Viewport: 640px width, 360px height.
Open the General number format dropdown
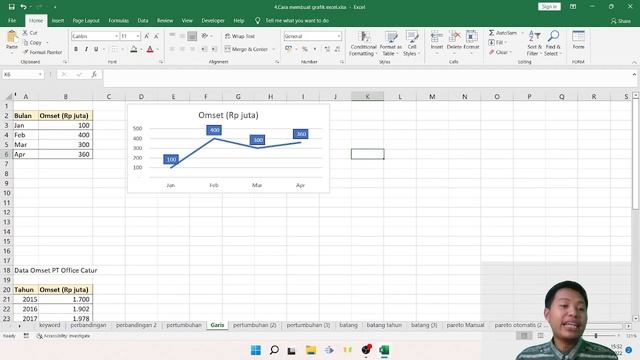pos(339,36)
